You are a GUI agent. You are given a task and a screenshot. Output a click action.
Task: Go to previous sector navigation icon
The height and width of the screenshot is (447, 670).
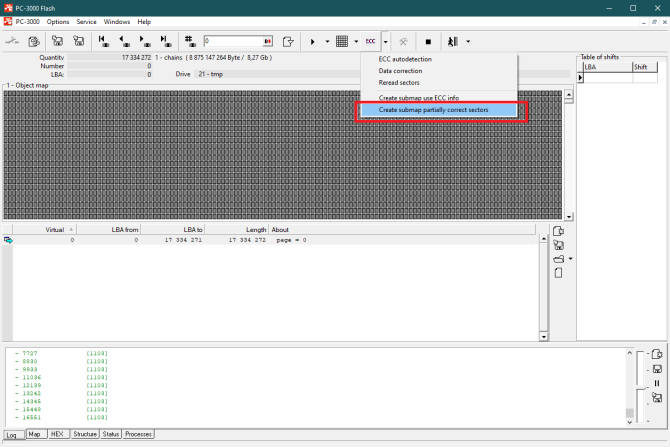coord(124,41)
